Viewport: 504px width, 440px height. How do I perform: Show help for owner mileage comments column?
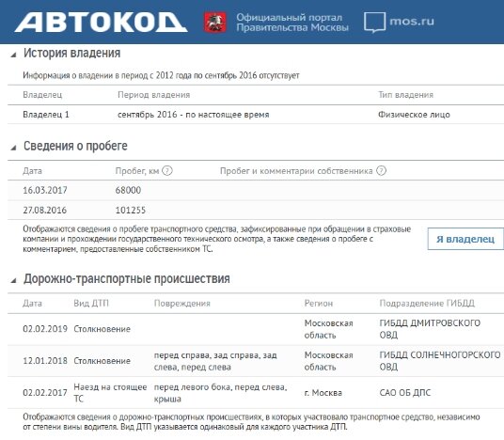(381, 171)
